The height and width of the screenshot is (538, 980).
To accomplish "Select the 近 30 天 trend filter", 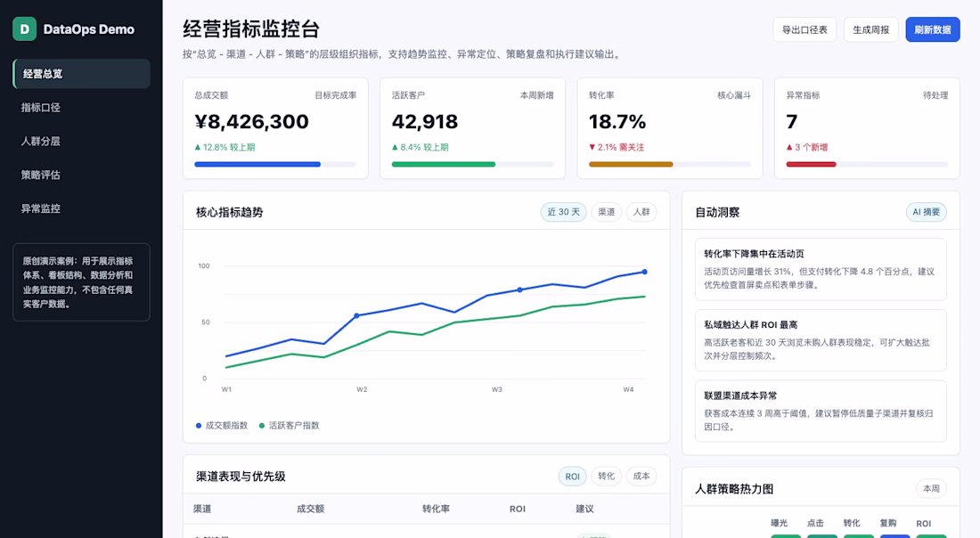I will 563,212.
